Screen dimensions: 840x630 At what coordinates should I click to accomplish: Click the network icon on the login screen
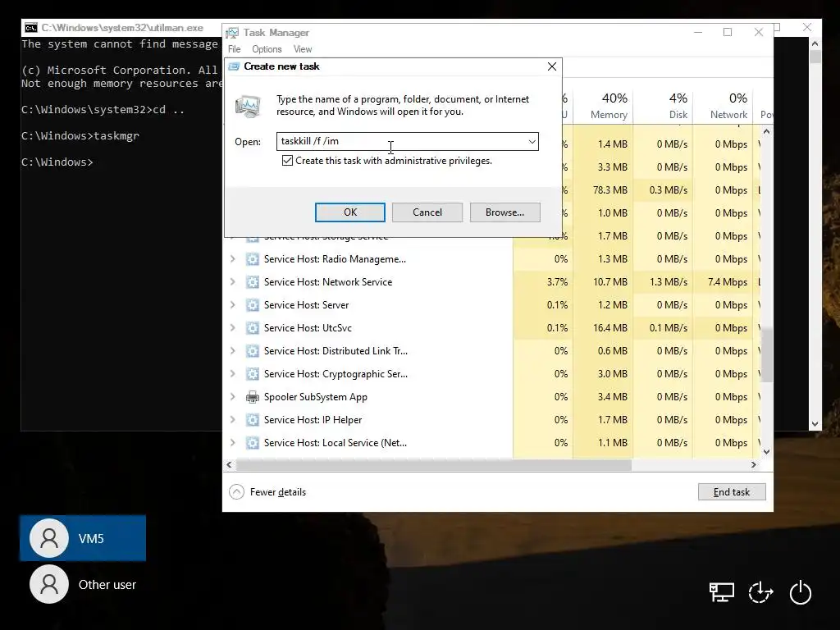click(721, 592)
